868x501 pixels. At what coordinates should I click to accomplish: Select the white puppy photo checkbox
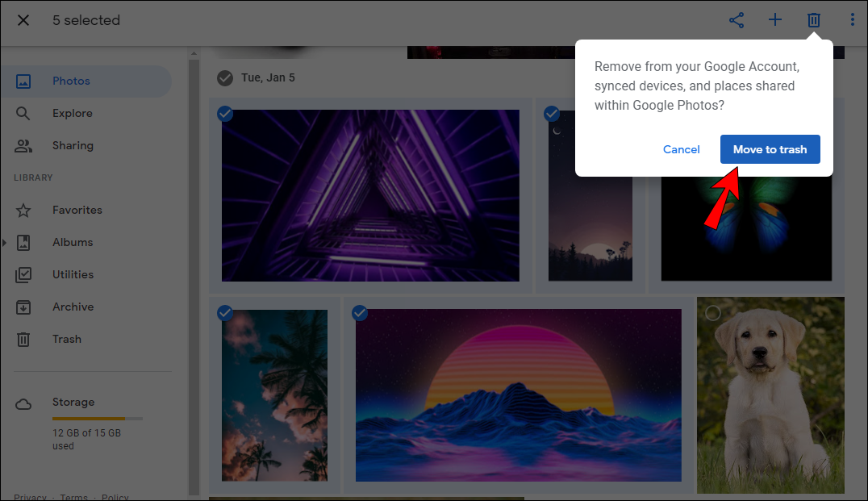[x=713, y=313]
